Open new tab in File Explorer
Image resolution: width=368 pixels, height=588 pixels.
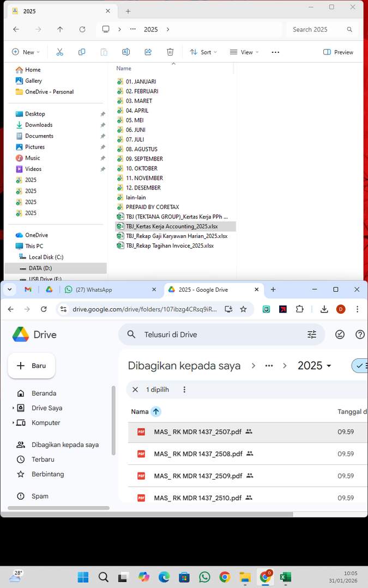click(128, 11)
